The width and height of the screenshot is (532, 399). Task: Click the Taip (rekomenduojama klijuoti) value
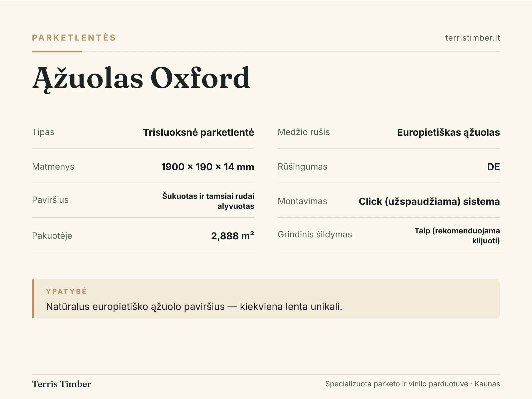(x=457, y=236)
